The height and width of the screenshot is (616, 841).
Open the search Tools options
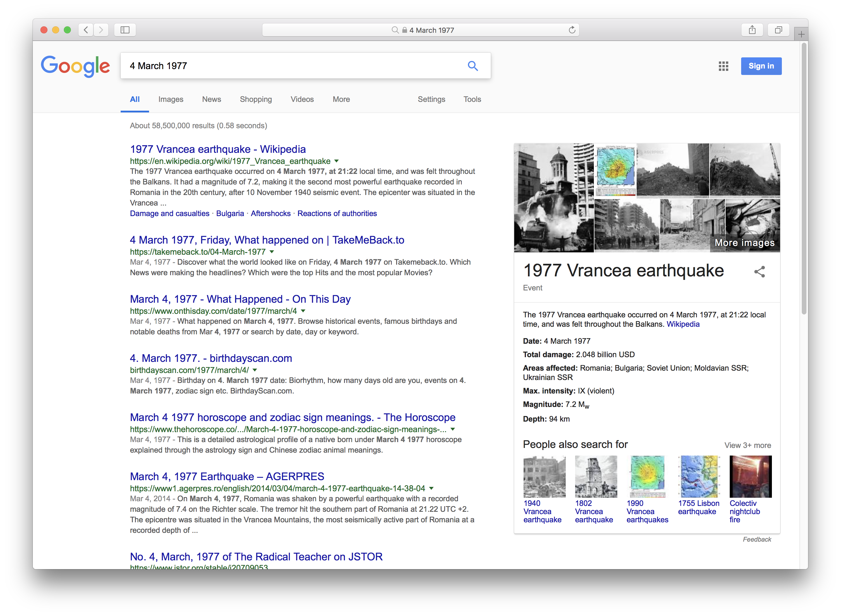[472, 100]
